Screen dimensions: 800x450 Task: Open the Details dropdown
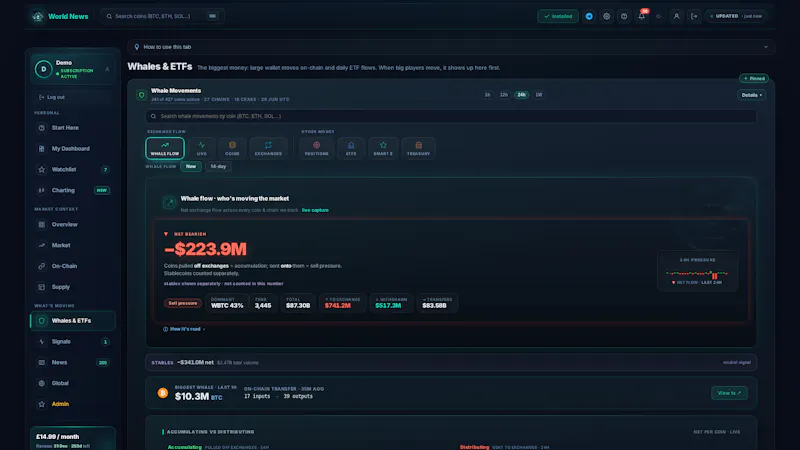(x=752, y=95)
